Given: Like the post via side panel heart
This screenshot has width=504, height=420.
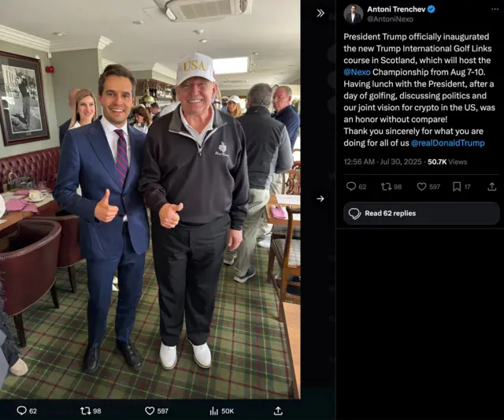Looking at the screenshot, I should (x=421, y=187).
